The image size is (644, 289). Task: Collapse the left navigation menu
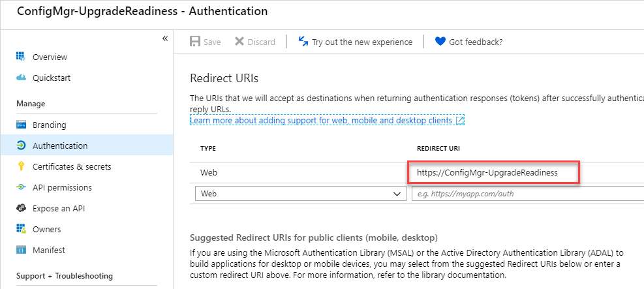point(165,38)
